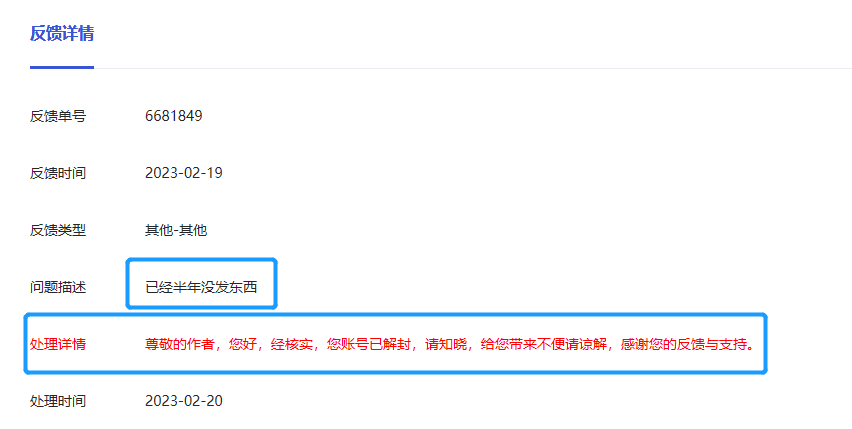The height and width of the screenshot is (429, 852).
Task: Click the text 已经半年没发东西
Action: pyautogui.click(x=201, y=287)
